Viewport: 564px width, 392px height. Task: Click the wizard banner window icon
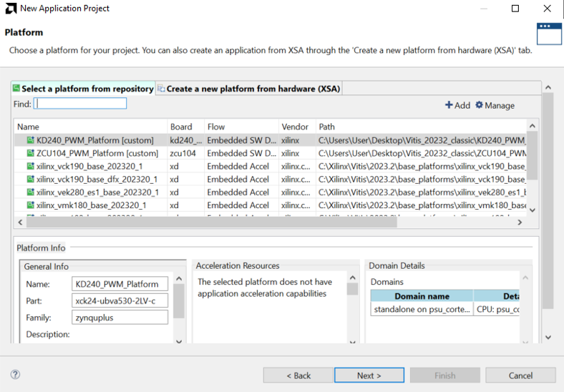pyautogui.click(x=549, y=34)
